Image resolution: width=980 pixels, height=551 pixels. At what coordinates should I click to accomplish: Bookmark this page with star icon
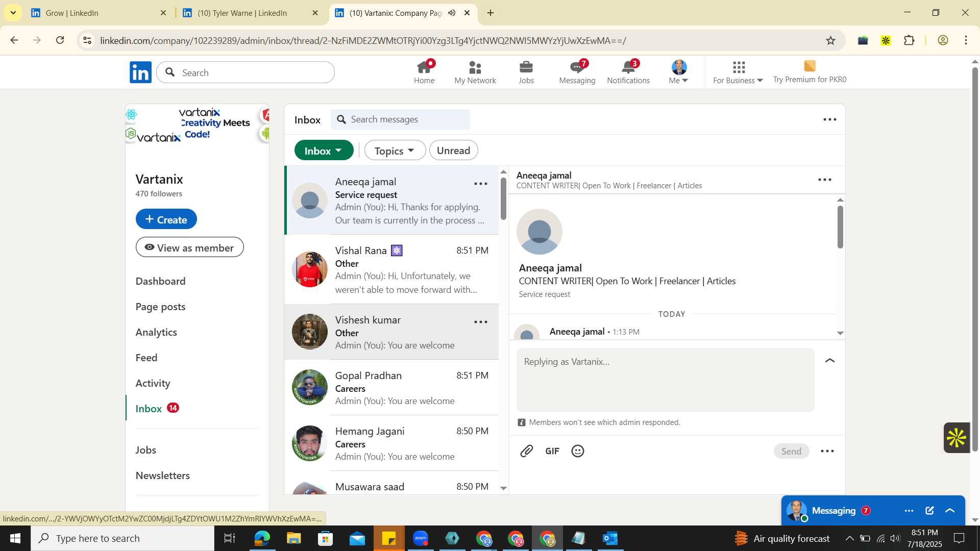pos(831,40)
